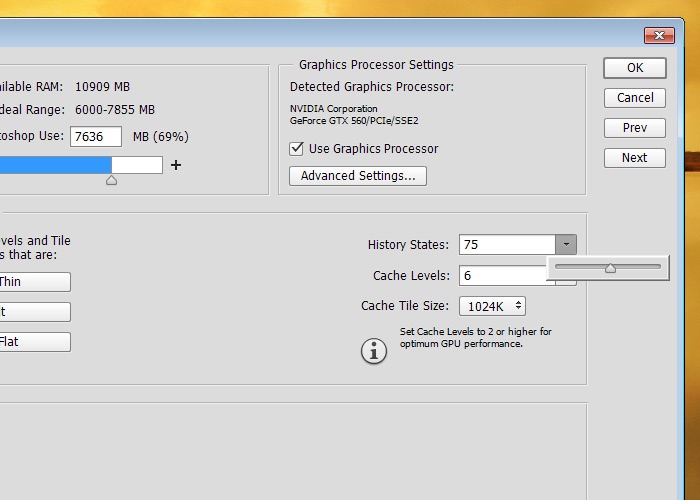Click the Photoshop memory use field showing 7636

pyautogui.click(x=96, y=137)
